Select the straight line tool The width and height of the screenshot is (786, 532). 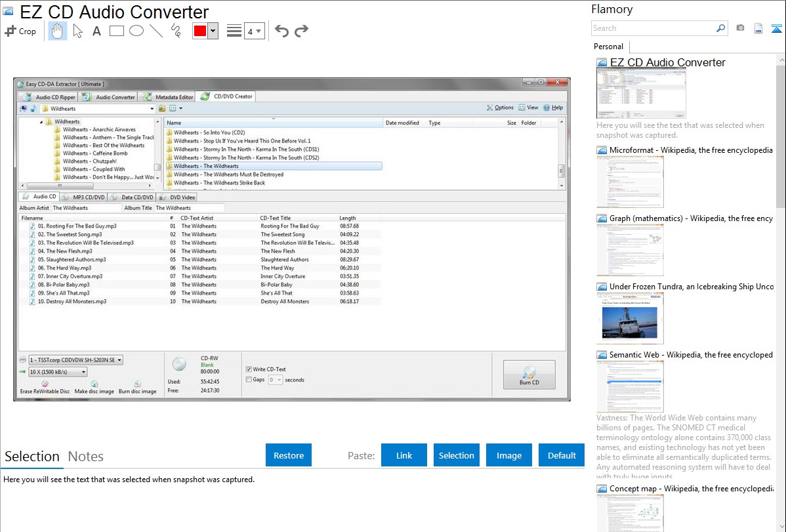pos(156,31)
